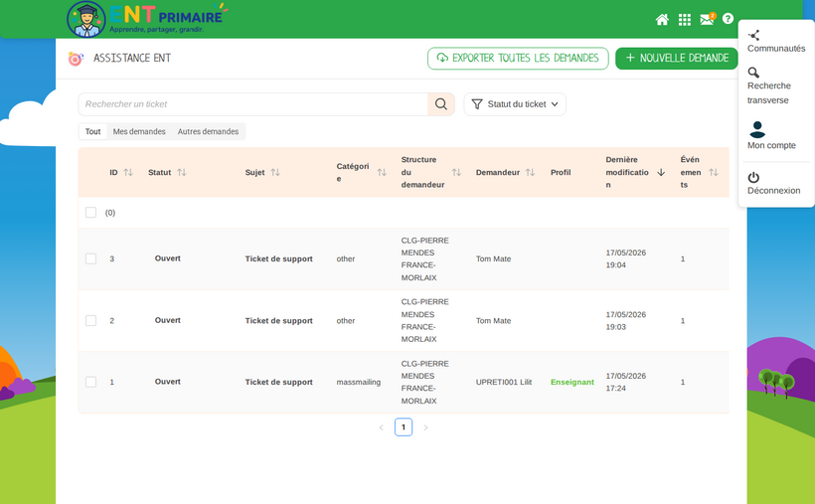Screen dimensions: 815x504
Task: Click the Profil column header
Action: tap(561, 172)
